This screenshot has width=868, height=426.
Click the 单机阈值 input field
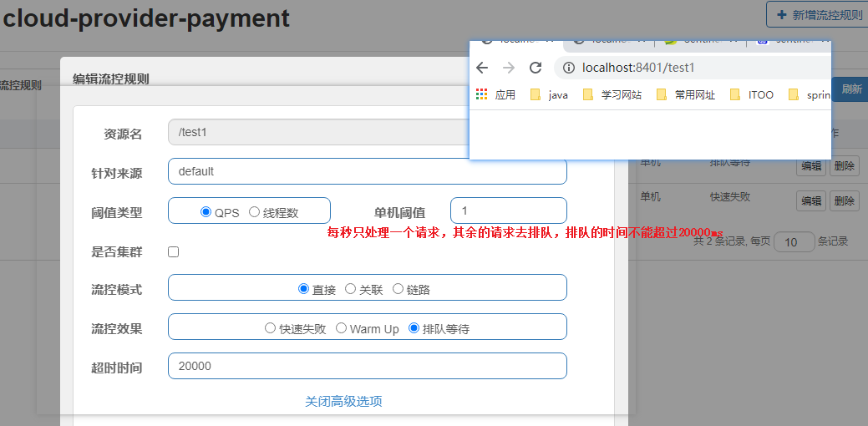click(x=509, y=210)
